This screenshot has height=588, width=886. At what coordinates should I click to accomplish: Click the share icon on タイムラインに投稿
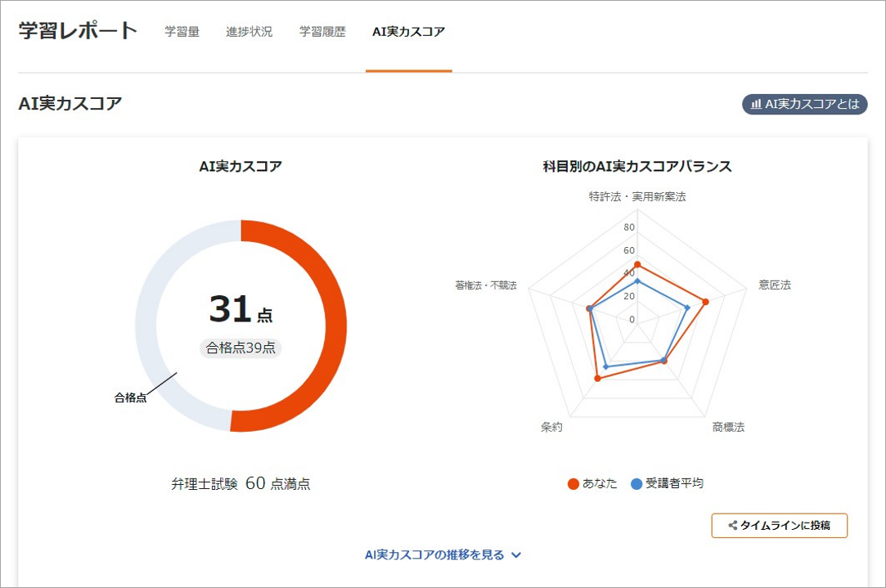pos(733,525)
